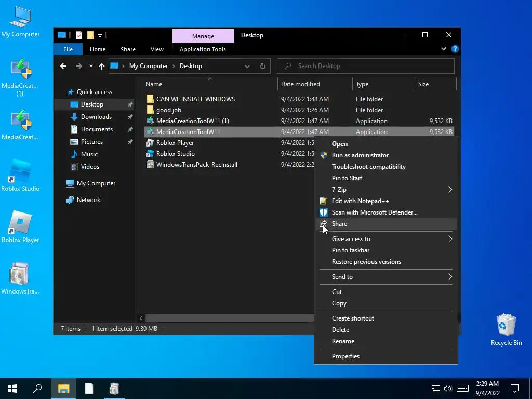Click in the Search Desktop field

coord(366,66)
